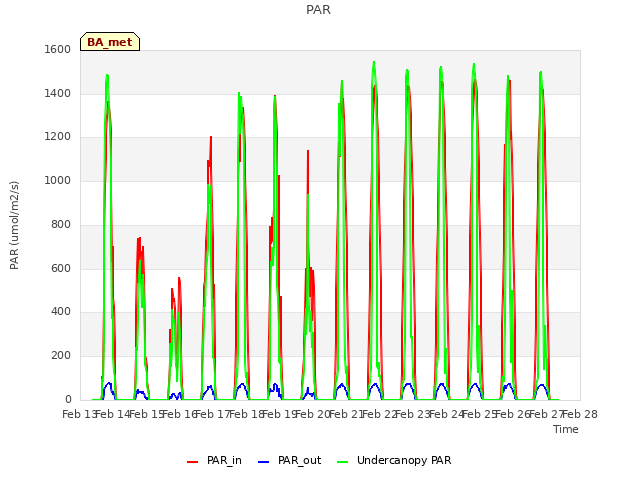Click the 200 y-axis tick value
The image size is (640, 480).
point(61,356)
